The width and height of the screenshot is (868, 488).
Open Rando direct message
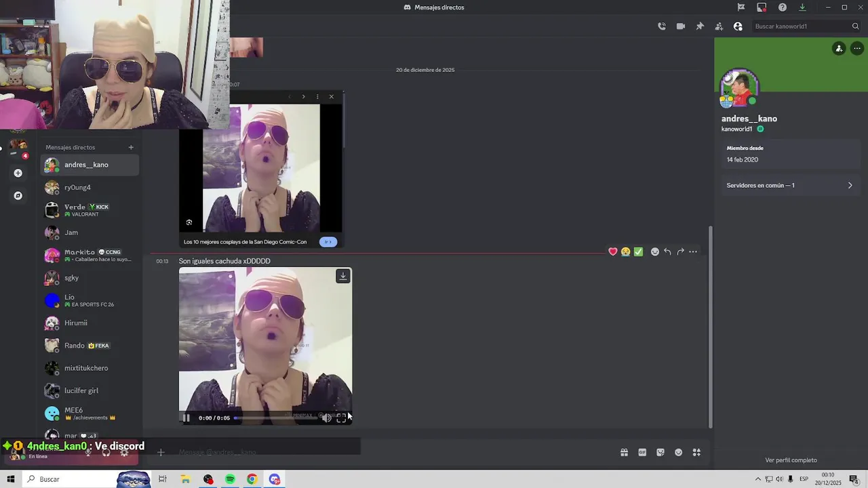(x=90, y=346)
